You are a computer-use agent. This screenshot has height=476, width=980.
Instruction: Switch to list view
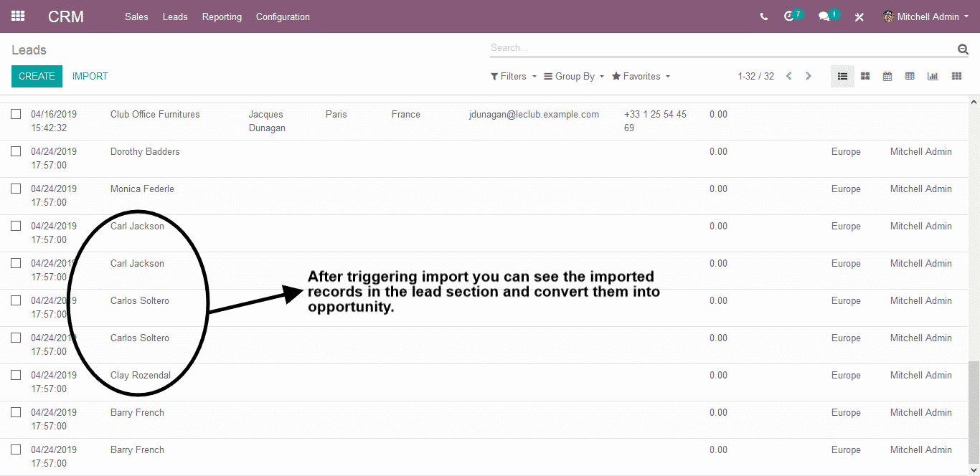843,76
